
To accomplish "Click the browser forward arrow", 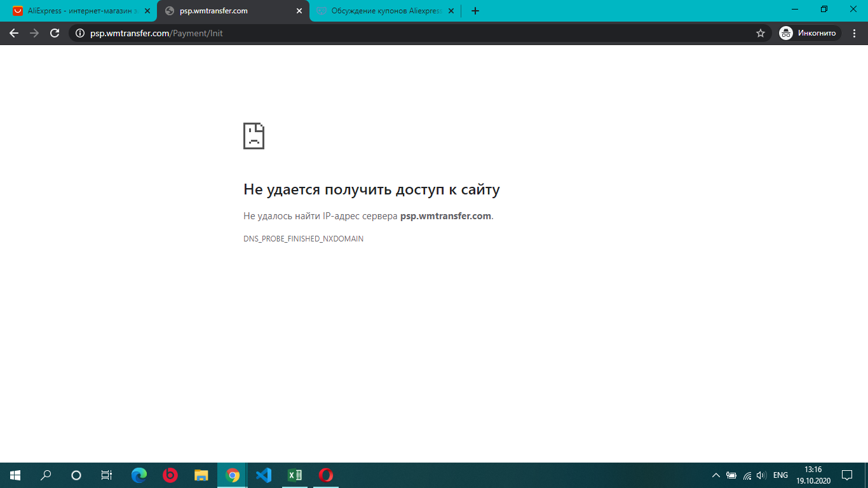I will [x=34, y=33].
